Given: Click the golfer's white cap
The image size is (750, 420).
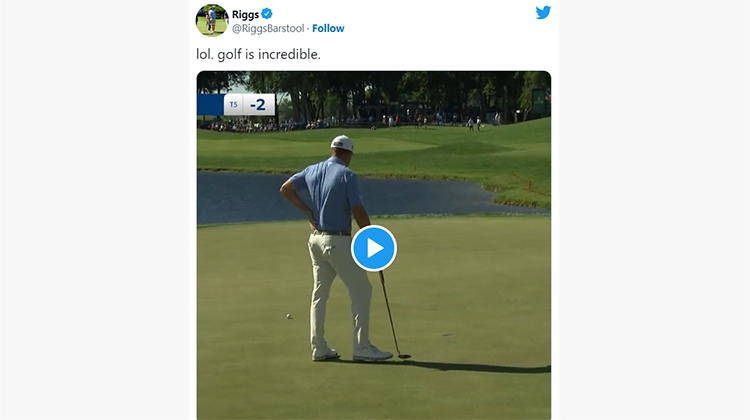Looking at the screenshot, I should [342, 143].
